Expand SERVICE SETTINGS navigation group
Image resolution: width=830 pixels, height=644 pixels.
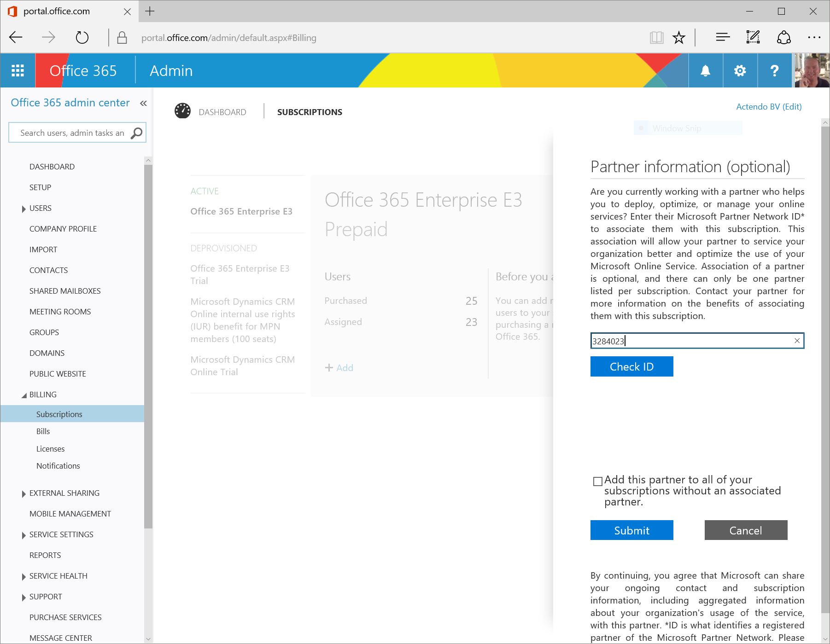tap(23, 535)
